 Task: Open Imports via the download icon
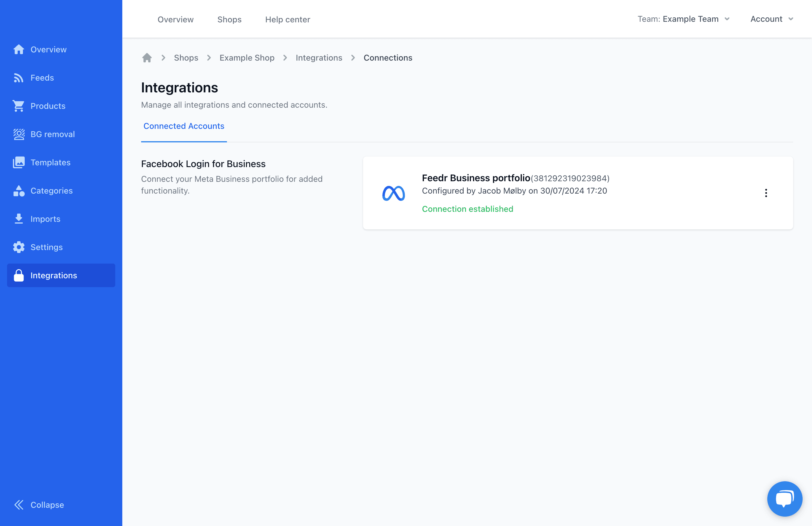pos(19,219)
